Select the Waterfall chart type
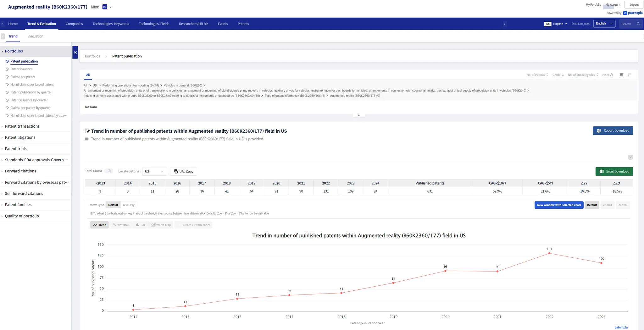Screen dimensions: 644x330 (x=121, y=225)
